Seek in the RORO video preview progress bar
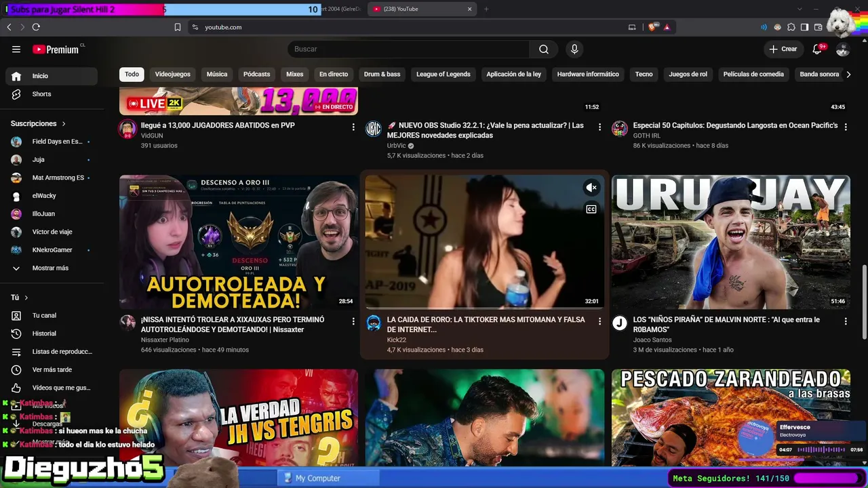This screenshot has height=488, width=868. click(x=485, y=308)
